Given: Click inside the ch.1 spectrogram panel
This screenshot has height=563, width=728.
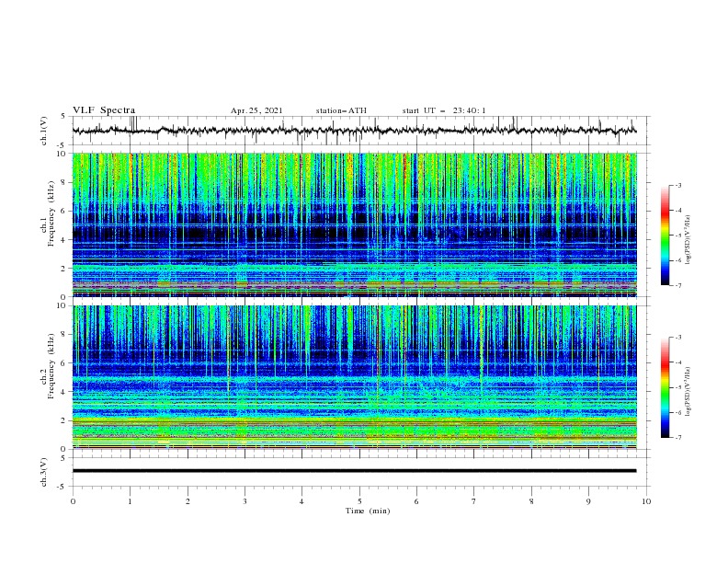Looking at the screenshot, I should (x=354, y=224).
